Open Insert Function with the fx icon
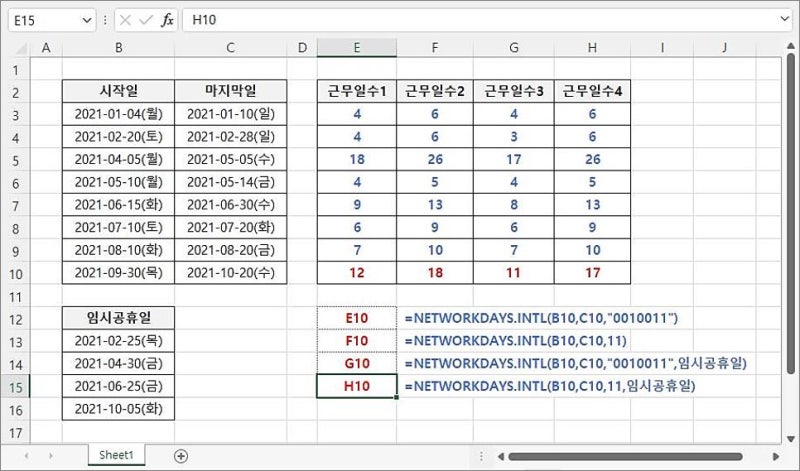The height and width of the screenshot is (471, 800). 167,20
